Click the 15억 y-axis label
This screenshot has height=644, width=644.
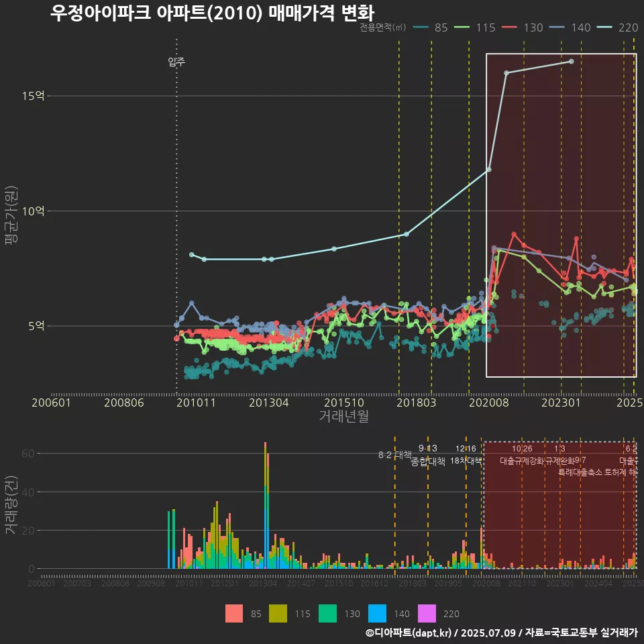(x=34, y=96)
